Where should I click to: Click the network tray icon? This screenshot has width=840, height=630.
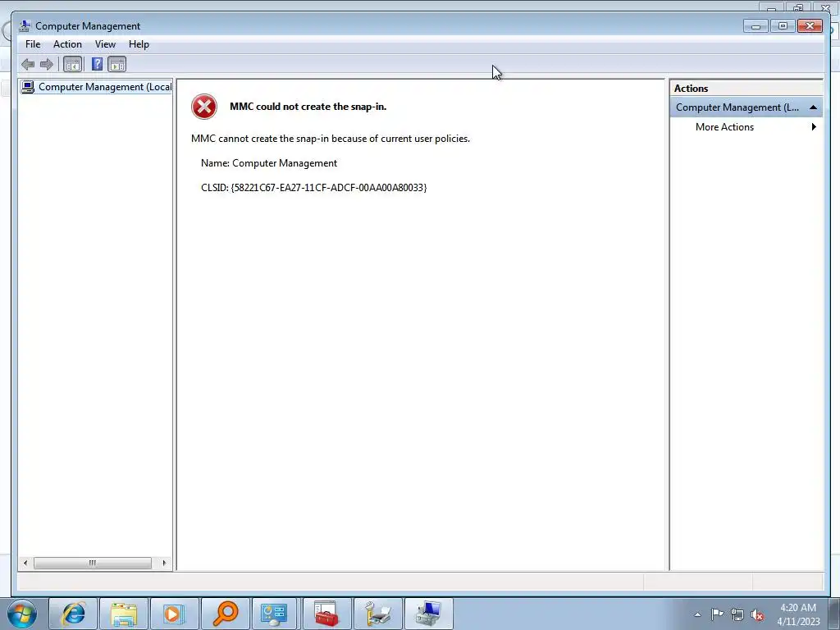[737, 615]
